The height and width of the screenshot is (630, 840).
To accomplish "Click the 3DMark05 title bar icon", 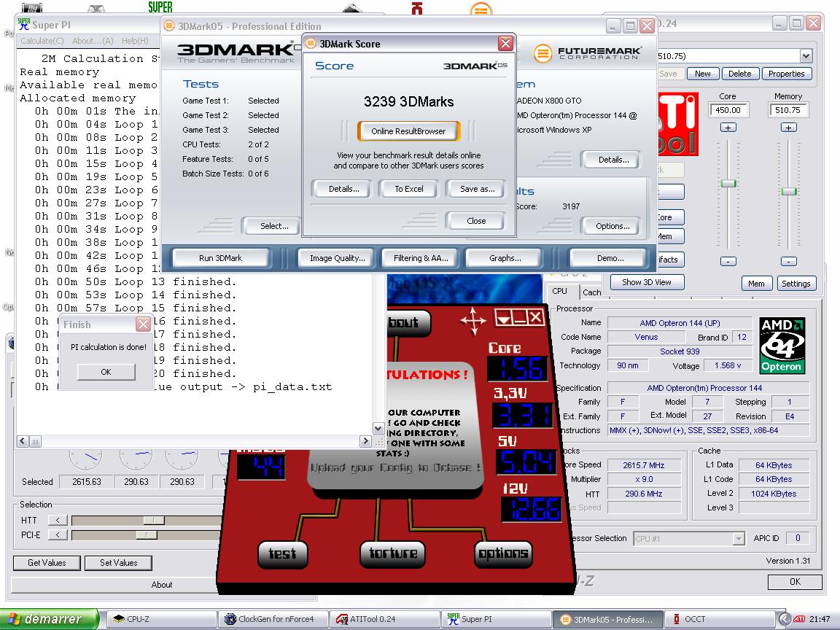I will coord(169,26).
